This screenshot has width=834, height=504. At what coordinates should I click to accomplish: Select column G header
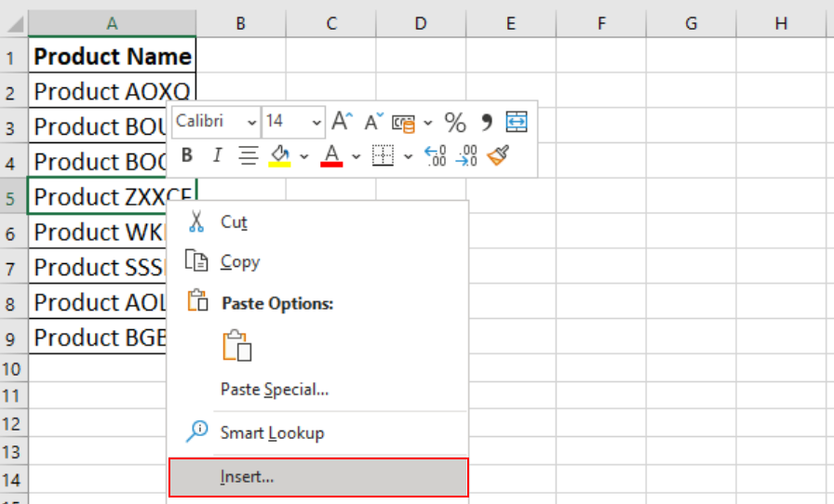pos(691,23)
